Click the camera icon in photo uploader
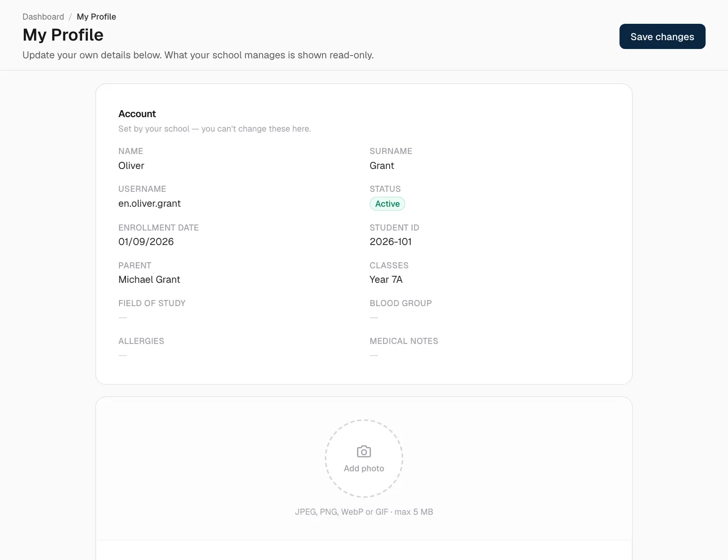Viewport: 728px width, 560px height. coord(364,452)
